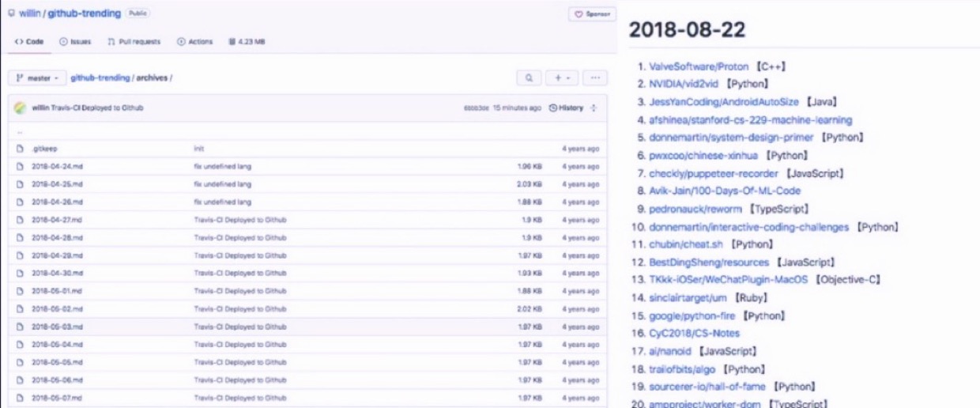Click the expand icon right of History

point(594,108)
